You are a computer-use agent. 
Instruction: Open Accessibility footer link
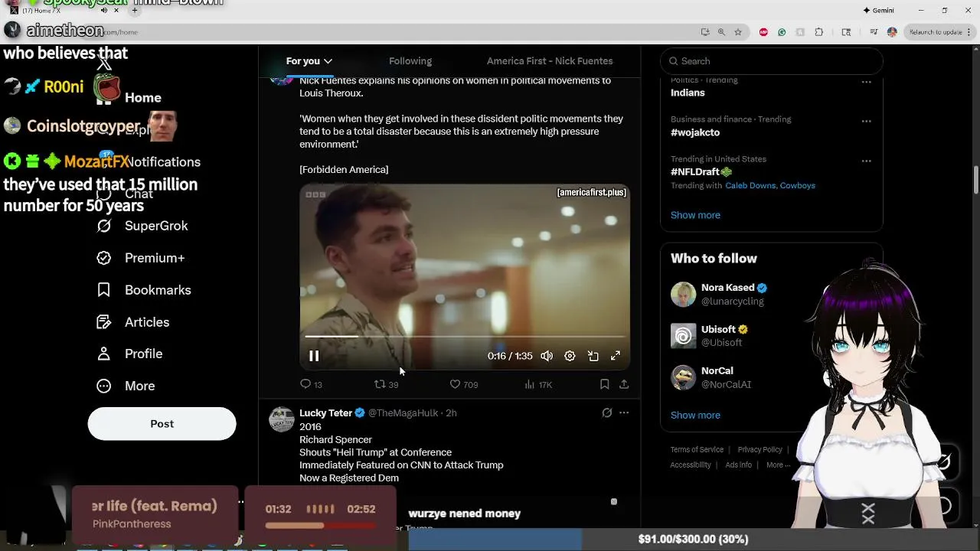[691, 465]
